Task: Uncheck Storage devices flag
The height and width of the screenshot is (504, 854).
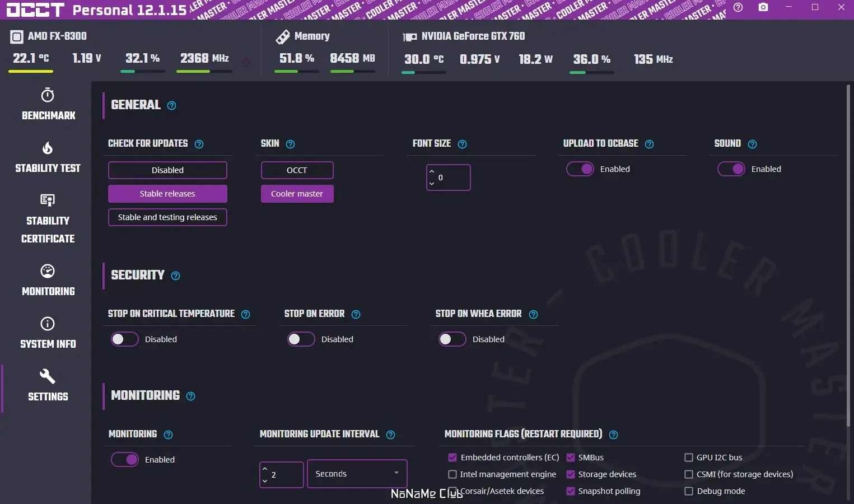Action: (571, 474)
